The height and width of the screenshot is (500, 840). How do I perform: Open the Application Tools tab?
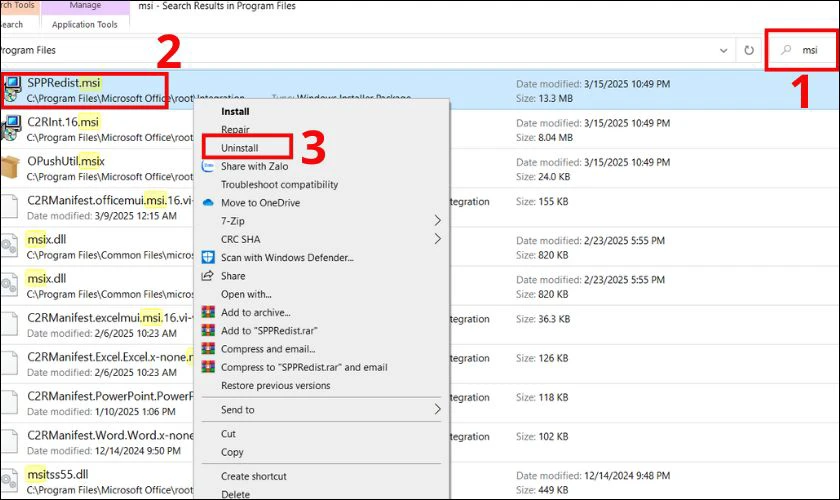coord(85,24)
